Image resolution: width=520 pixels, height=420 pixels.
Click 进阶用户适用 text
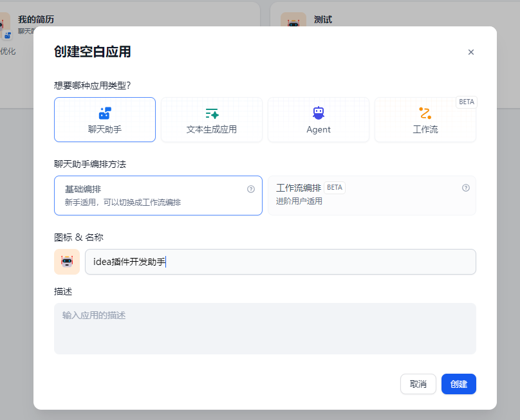[x=299, y=201]
